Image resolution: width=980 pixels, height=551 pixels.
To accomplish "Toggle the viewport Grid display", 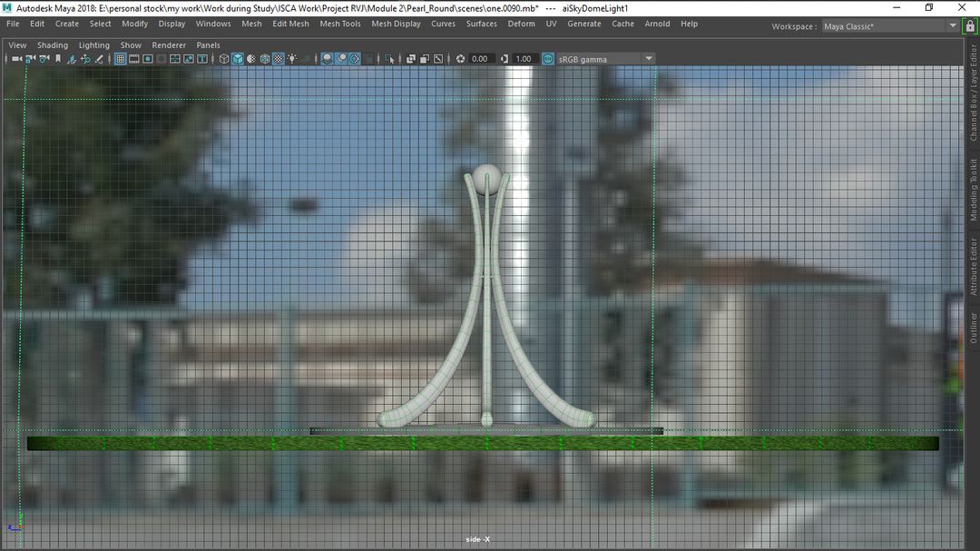I will tap(120, 59).
